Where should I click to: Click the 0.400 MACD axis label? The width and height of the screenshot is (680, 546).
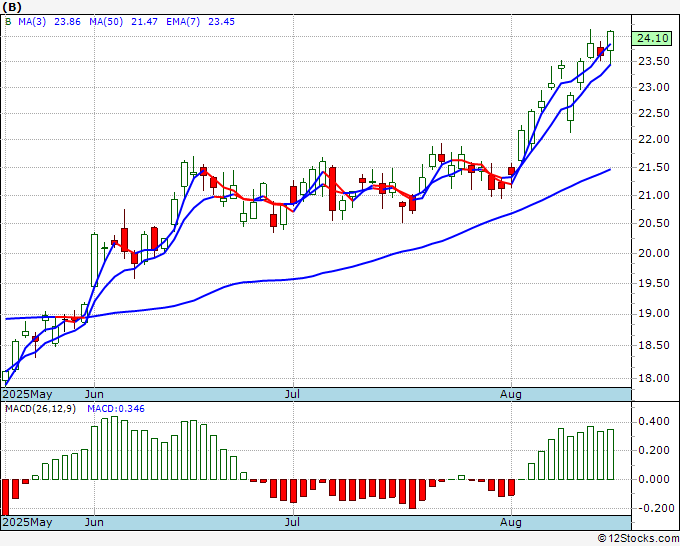(x=654, y=422)
